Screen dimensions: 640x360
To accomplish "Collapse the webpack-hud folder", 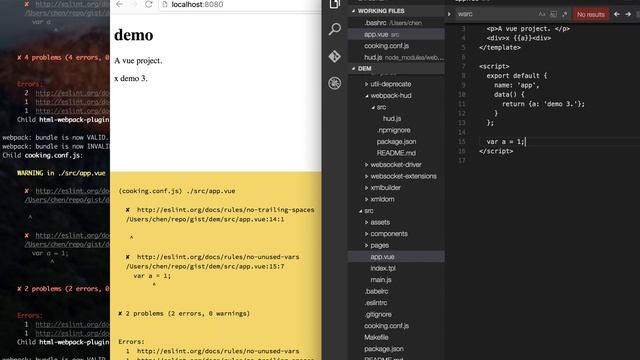I will click(367, 96).
